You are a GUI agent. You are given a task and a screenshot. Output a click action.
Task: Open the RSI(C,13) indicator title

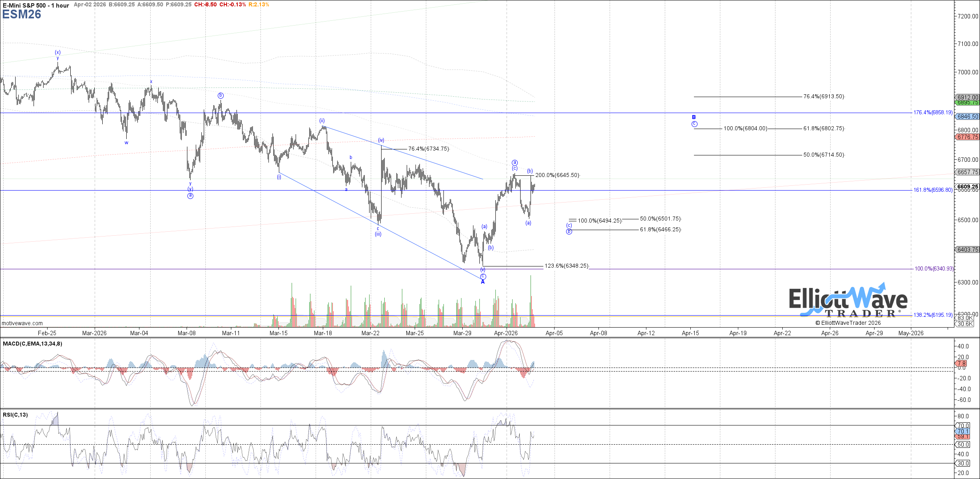pos(15,415)
